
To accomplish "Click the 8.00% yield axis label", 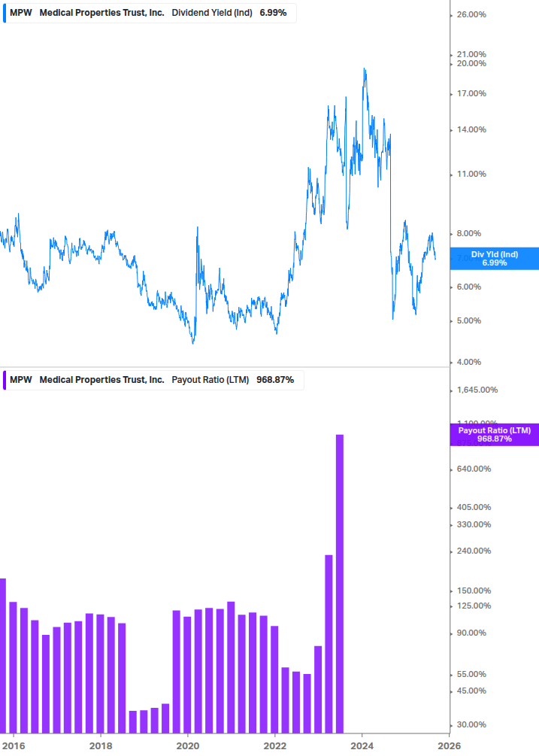I will point(468,233).
